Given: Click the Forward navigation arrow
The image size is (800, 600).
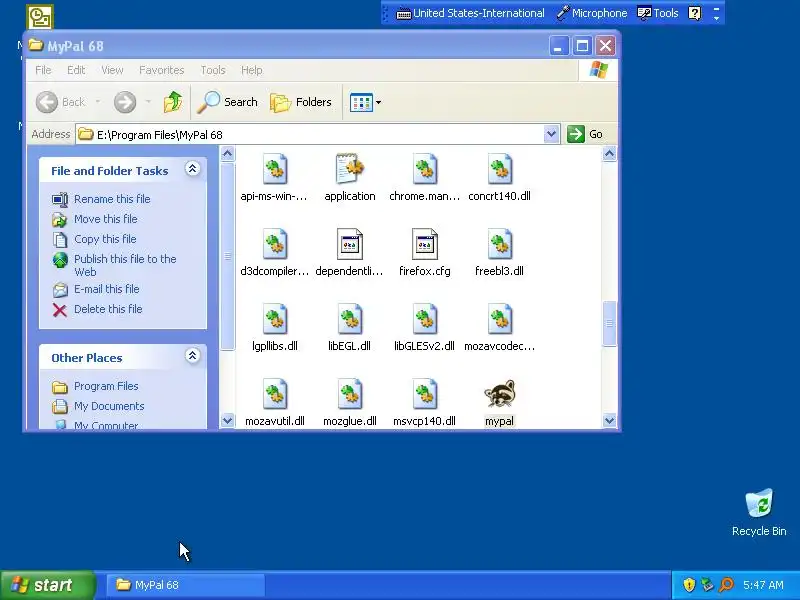Looking at the screenshot, I should [125, 102].
